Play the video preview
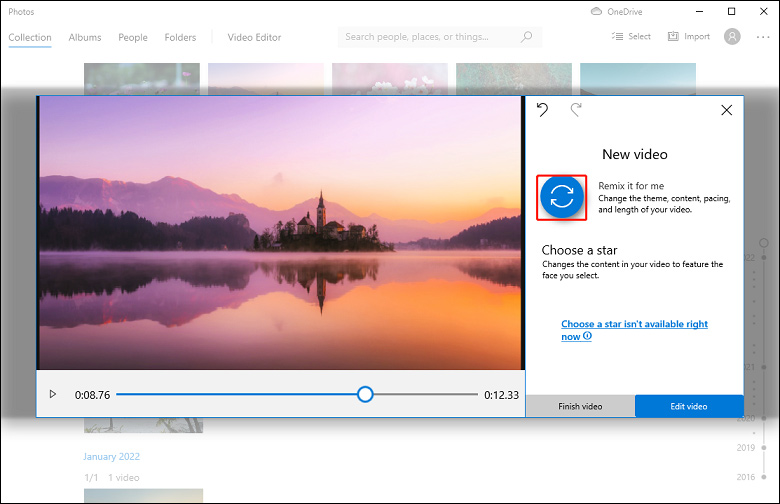Viewport: 780px width, 504px height. 53,394
